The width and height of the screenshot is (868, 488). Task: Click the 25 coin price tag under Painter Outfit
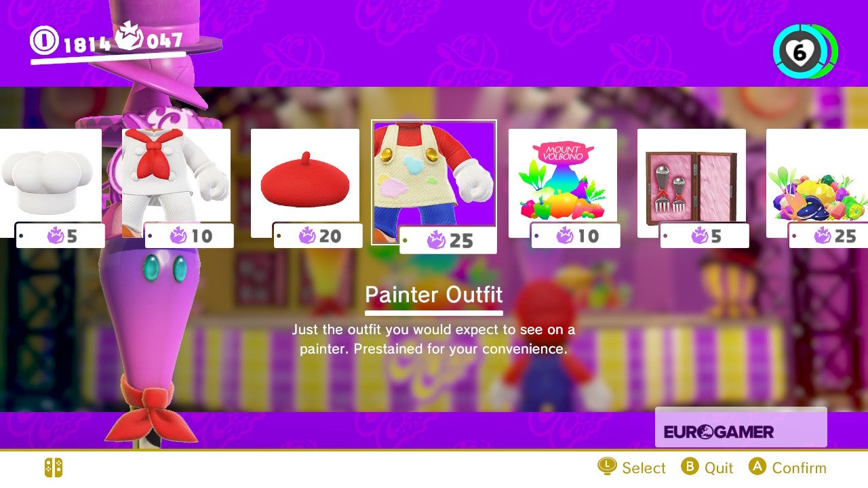pyautogui.click(x=448, y=240)
